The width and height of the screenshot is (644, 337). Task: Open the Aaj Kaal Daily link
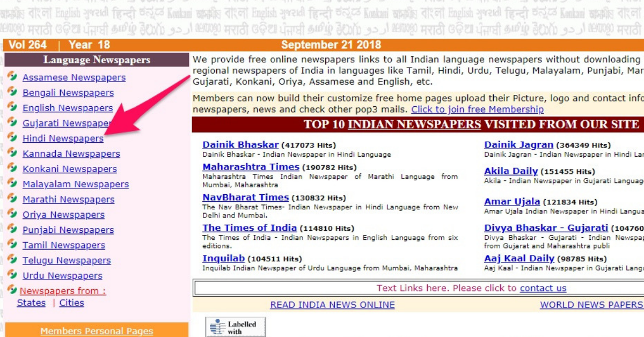[519, 259]
